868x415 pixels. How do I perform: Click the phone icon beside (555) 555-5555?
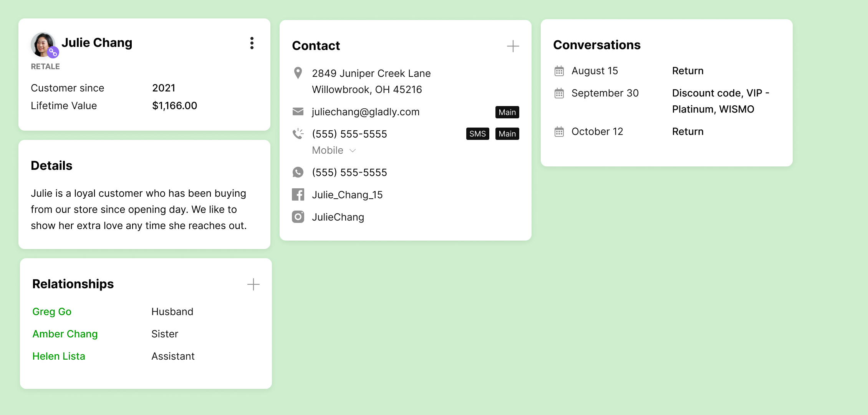tap(298, 134)
